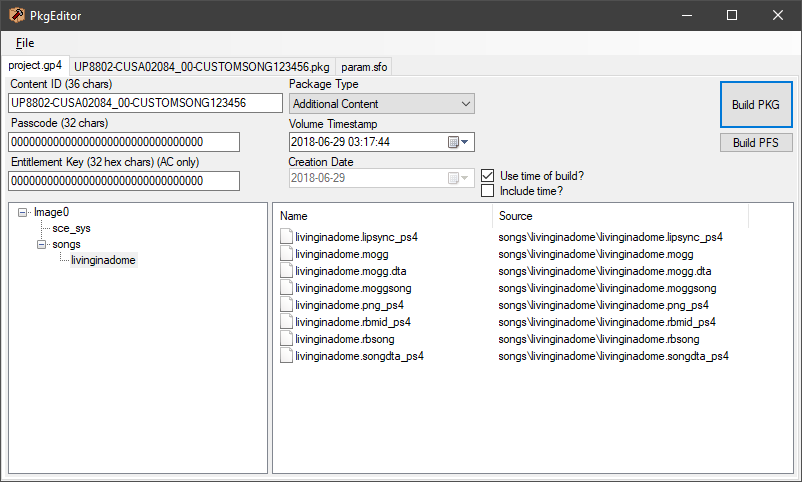Collapse the Image0 tree node

[x=23, y=212]
